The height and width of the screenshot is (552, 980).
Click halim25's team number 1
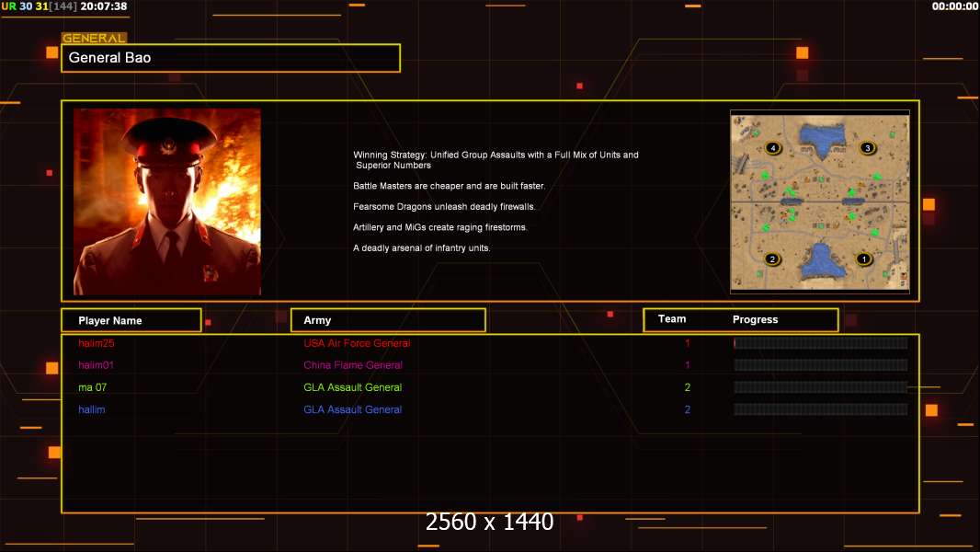point(688,343)
